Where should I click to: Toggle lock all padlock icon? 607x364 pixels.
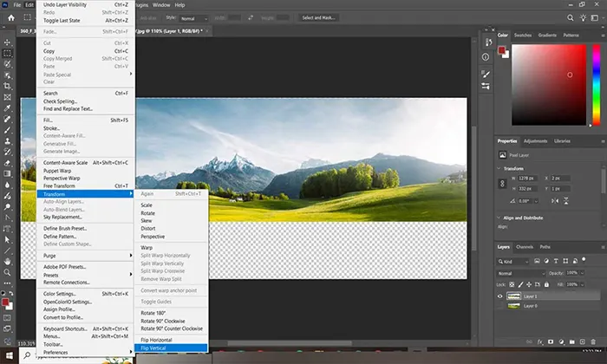point(546,284)
